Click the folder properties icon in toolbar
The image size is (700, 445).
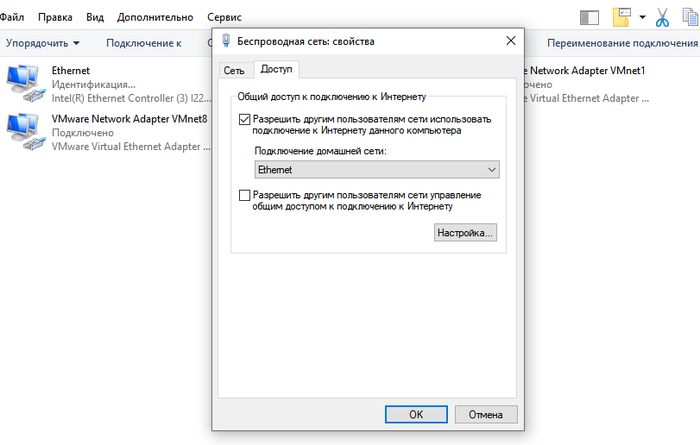point(623,17)
